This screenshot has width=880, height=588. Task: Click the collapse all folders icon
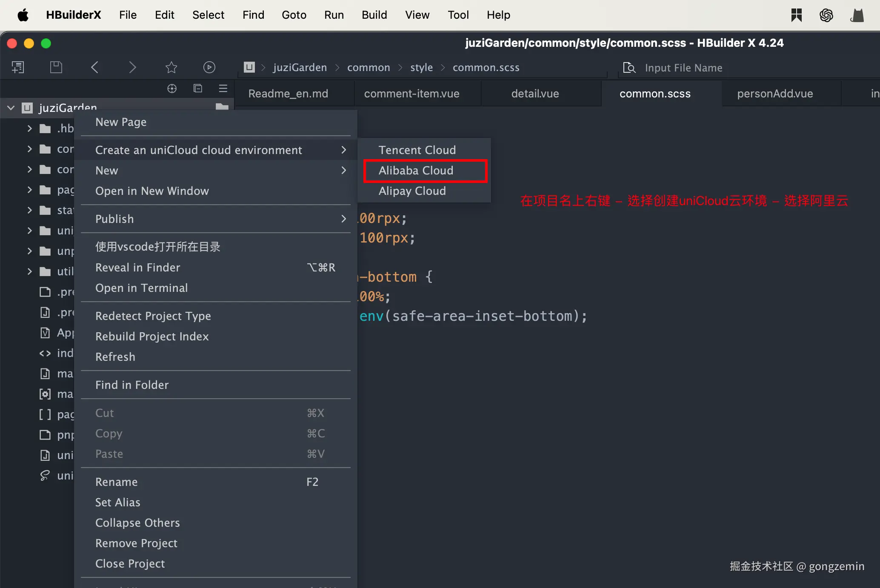click(x=197, y=88)
